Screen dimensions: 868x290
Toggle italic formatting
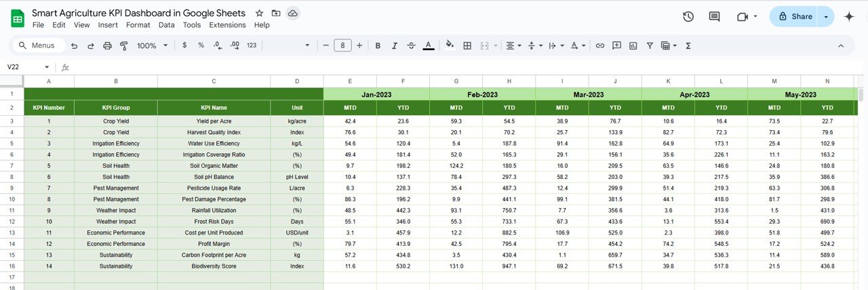point(394,45)
